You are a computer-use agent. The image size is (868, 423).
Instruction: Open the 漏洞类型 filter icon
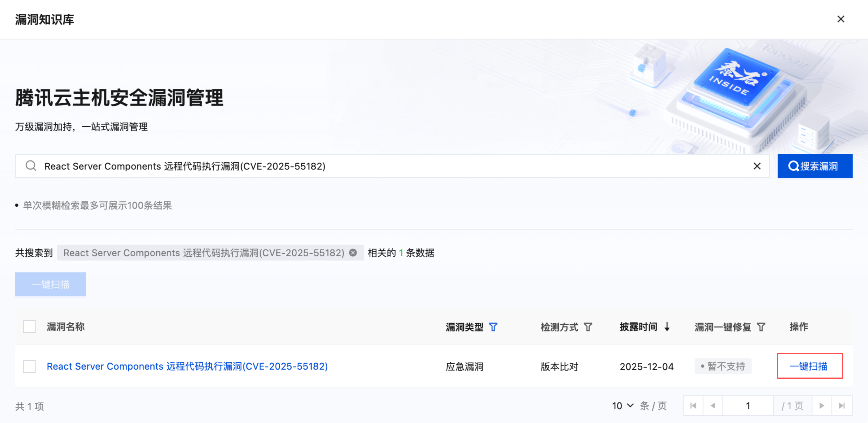(493, 327)
